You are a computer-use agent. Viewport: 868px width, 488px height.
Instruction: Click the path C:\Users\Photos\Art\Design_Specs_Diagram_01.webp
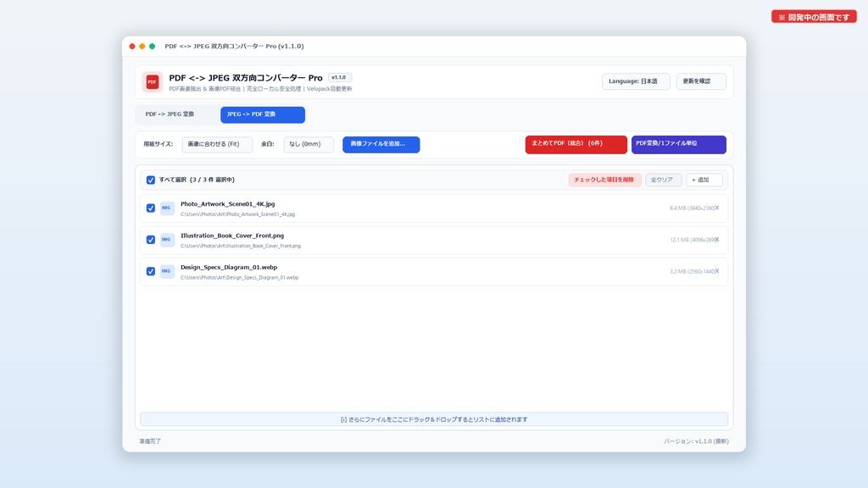(x=239, y=277)
